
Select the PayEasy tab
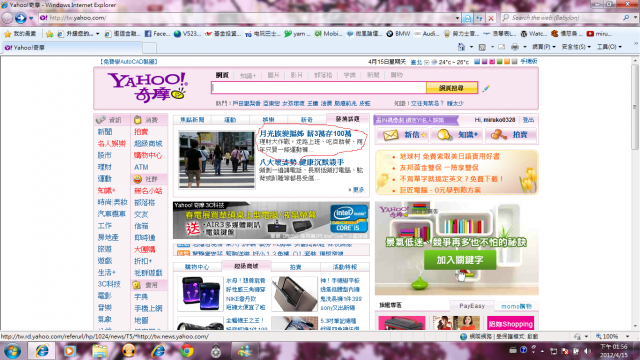tap(472, 306)
